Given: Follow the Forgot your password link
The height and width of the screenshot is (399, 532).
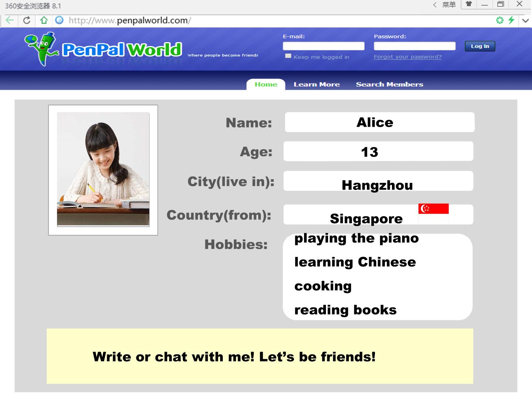Looking at the screenshot, I should [x=407, y=57].
